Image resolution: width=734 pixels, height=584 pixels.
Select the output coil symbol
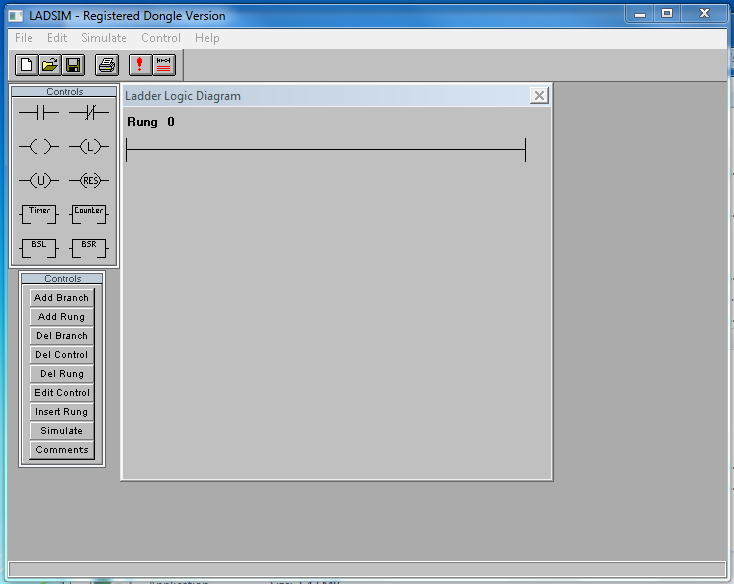(39, 146)
